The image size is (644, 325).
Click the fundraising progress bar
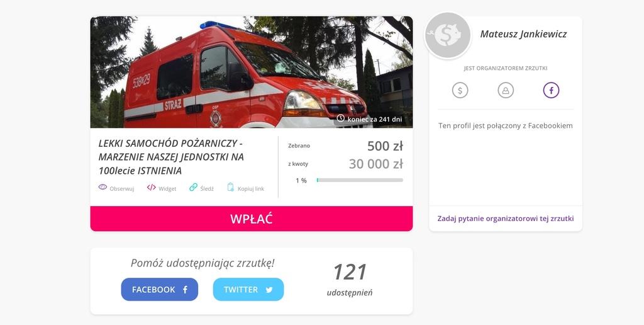click(x=360, y=180)
